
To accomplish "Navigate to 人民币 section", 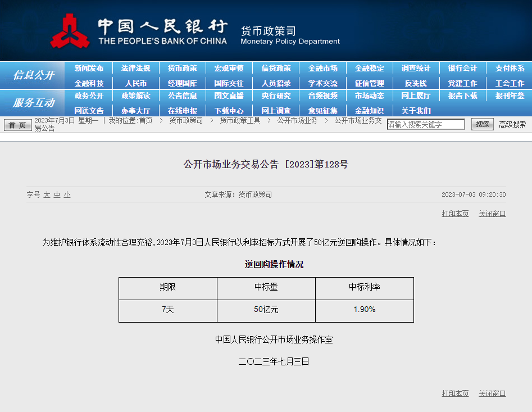I will [x=135, y=83].
